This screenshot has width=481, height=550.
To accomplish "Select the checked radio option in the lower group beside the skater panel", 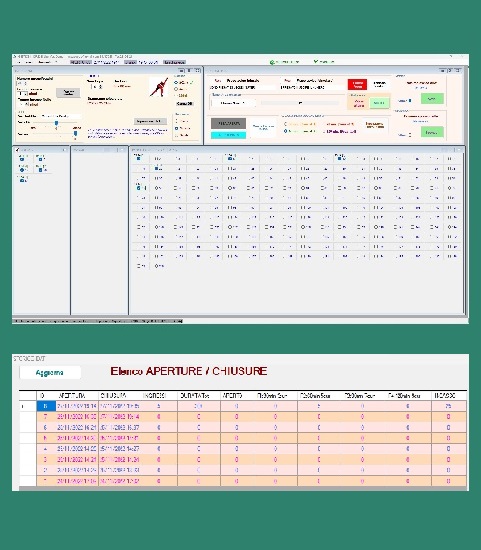I will click(176, 128).
